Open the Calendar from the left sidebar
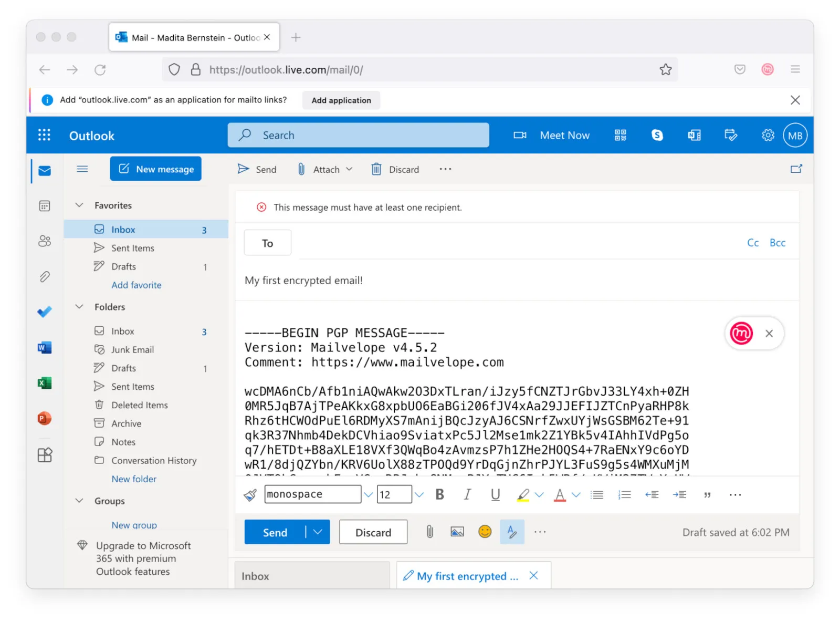Viewport: 840px width, 621px height. [x=44, y=205]
